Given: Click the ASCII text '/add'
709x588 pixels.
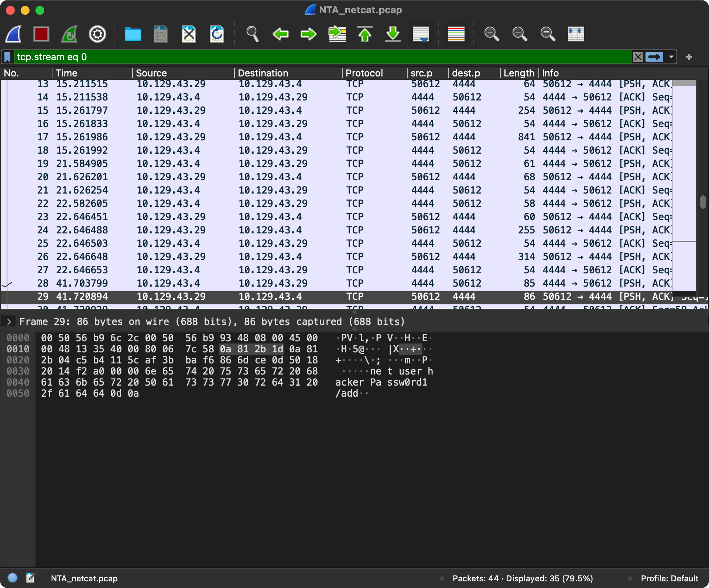Looking at the screenshot, I should click(x=346, y=393).
